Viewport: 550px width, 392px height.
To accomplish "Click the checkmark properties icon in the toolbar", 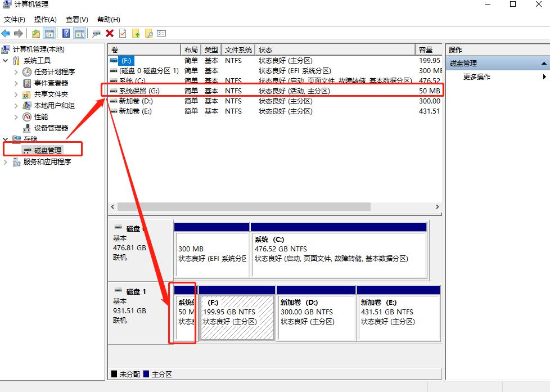I will pos(121,33).
